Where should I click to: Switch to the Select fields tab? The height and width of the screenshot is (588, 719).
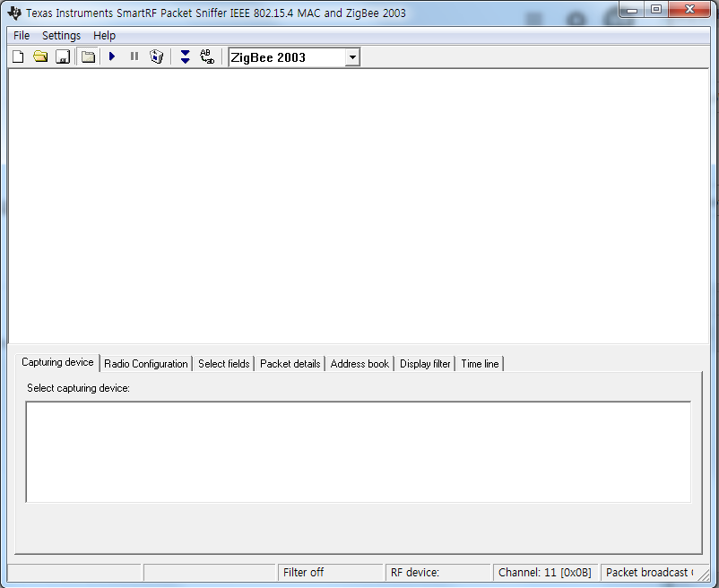tap(224, 364)
